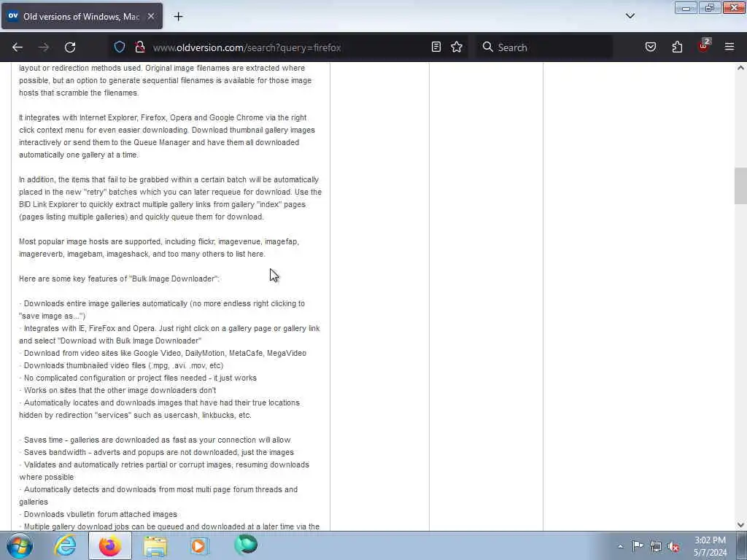Click 'No complicated configuration' feature line
Image resolution: width=747 pixels, height=560 pixels.
(x=138, y=378)
